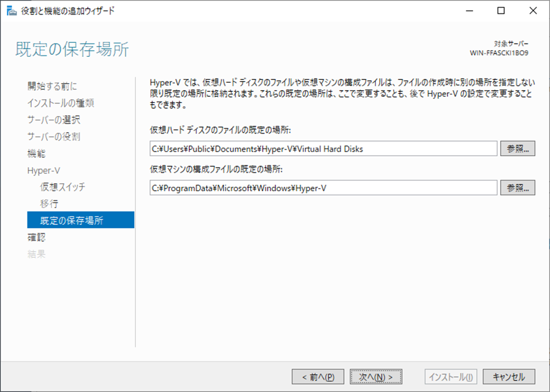Screen dimensions: 550x392
Task: Select インストールの種類 in the sidebar
Action: coord(61,103)
